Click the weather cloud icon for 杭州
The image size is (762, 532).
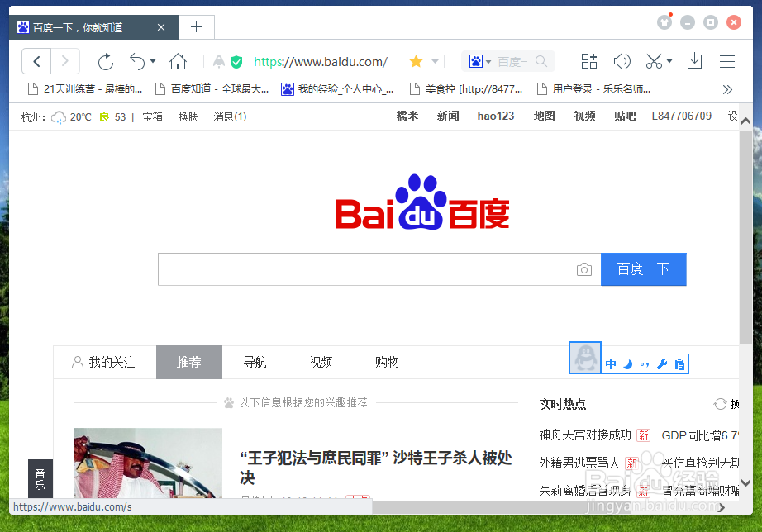tap(59, 117)
